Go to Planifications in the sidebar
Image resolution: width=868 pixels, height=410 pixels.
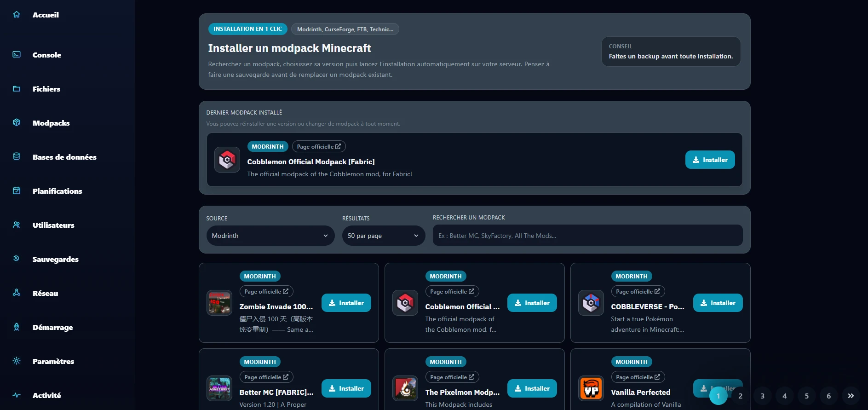pyautogui.click(x=57, y=191)
